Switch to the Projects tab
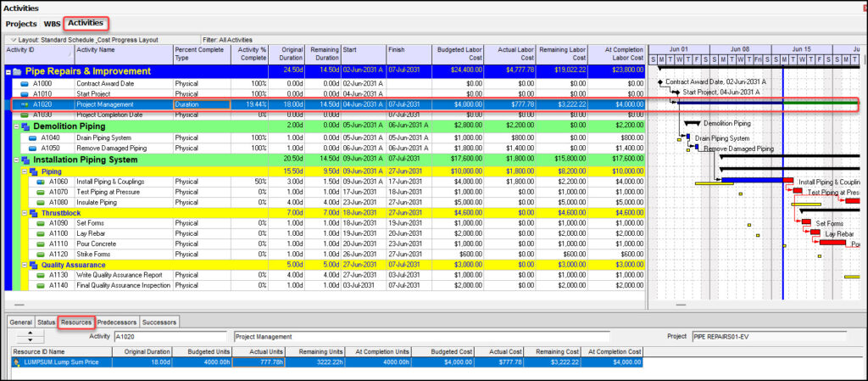This screenshot has width=868, height=381. tap(21, 25)
